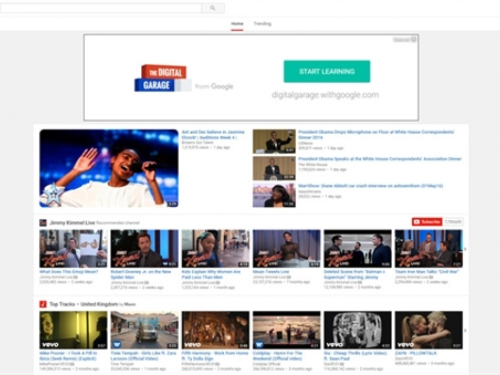Play Kids Explain Why Women Paid Less thumbnail

[215, 249]
